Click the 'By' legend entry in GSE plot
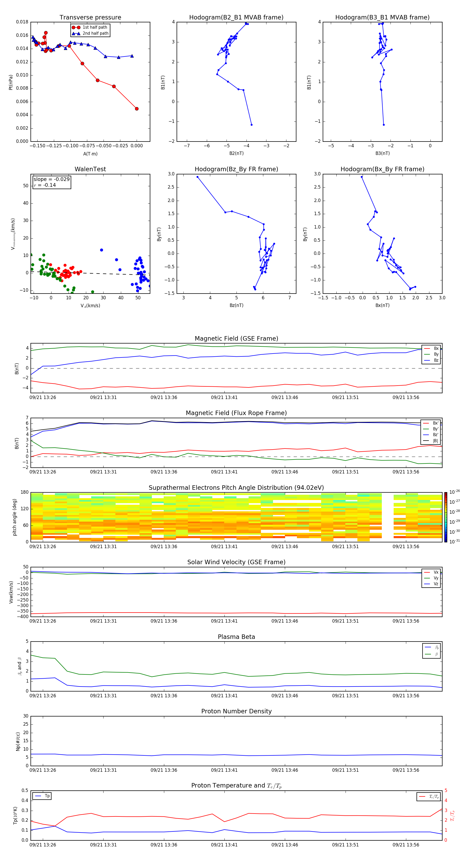This screenshot has height=868, width=473. click(431, 354)
